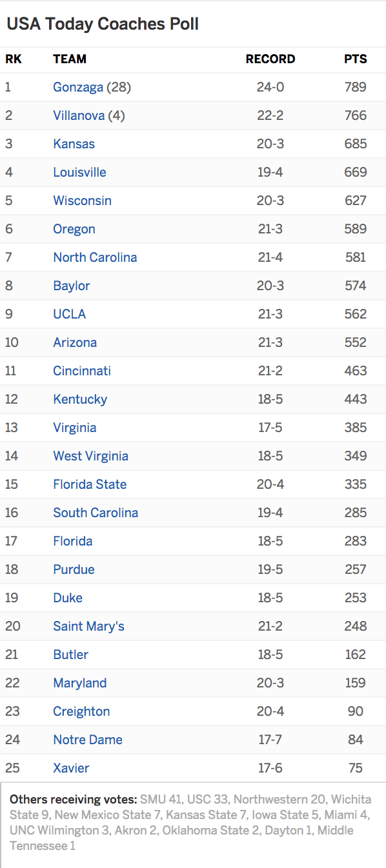Click the RECORD column header

coord(270,59)
